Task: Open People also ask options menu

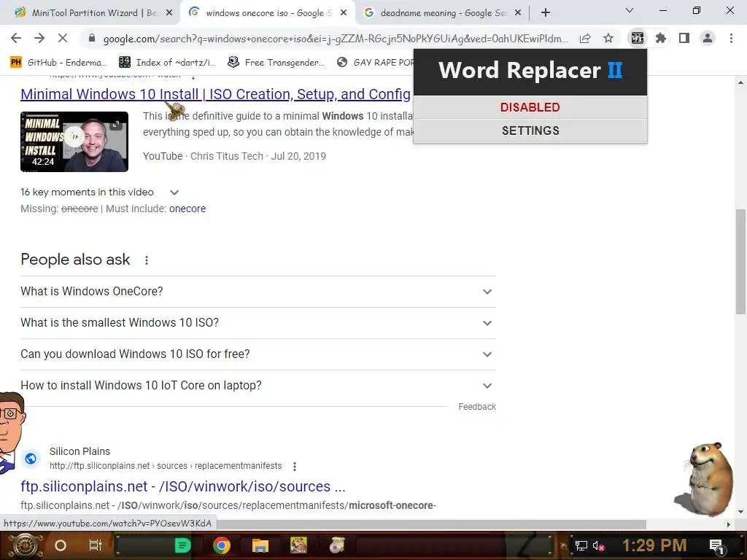Action: pos(147,260)
